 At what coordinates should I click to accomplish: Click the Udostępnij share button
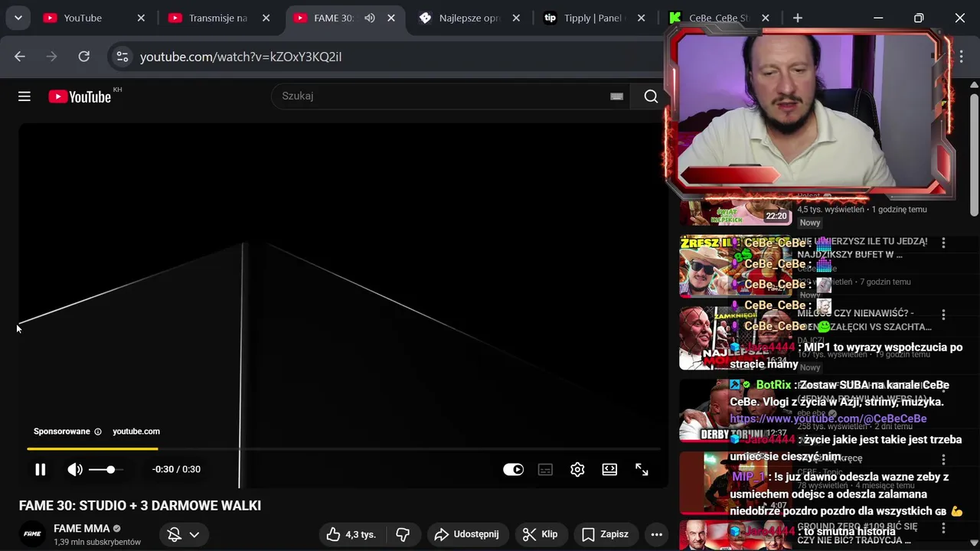[466, 534]
